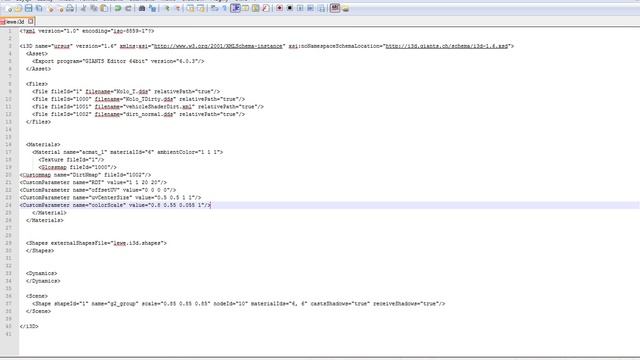640x360 pixels.
Task: Redo the edit via toolbar arrow
Action: pyautogui.click(x=129, y=9)
